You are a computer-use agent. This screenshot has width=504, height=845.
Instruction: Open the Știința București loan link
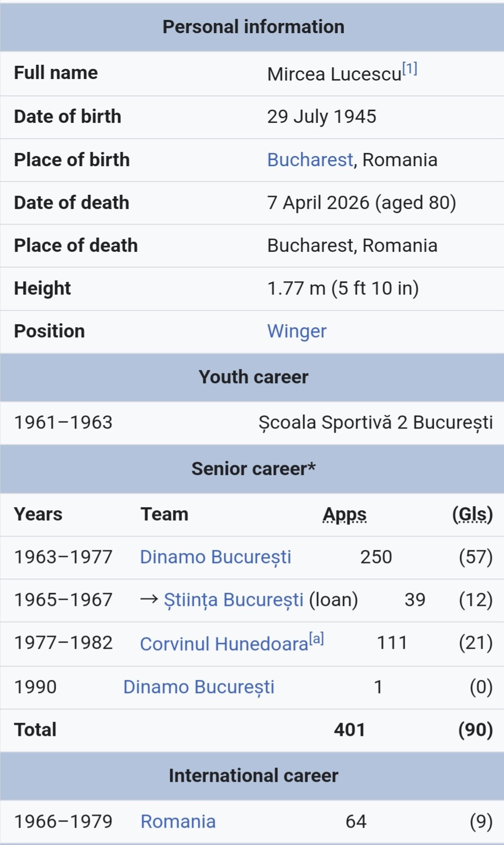[233, 600]
